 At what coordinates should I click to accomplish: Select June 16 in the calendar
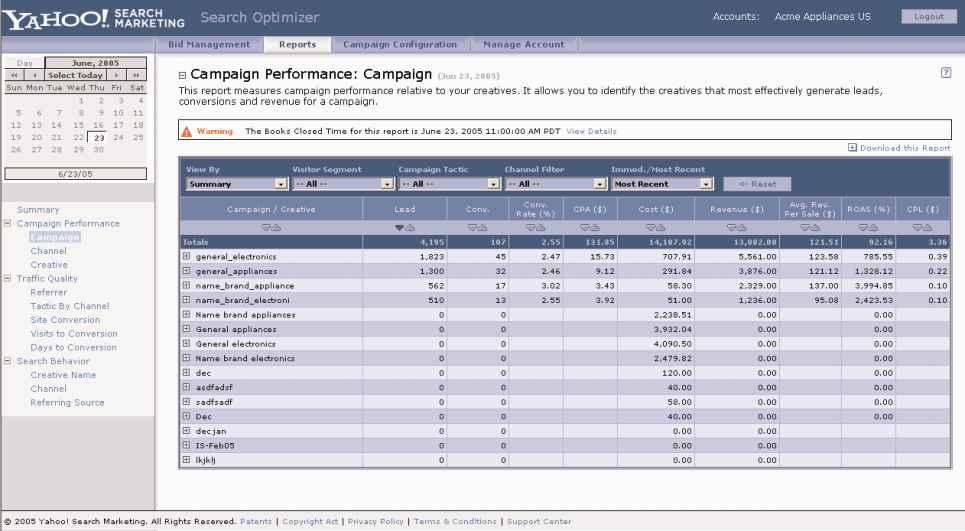[x=99, y=125]
